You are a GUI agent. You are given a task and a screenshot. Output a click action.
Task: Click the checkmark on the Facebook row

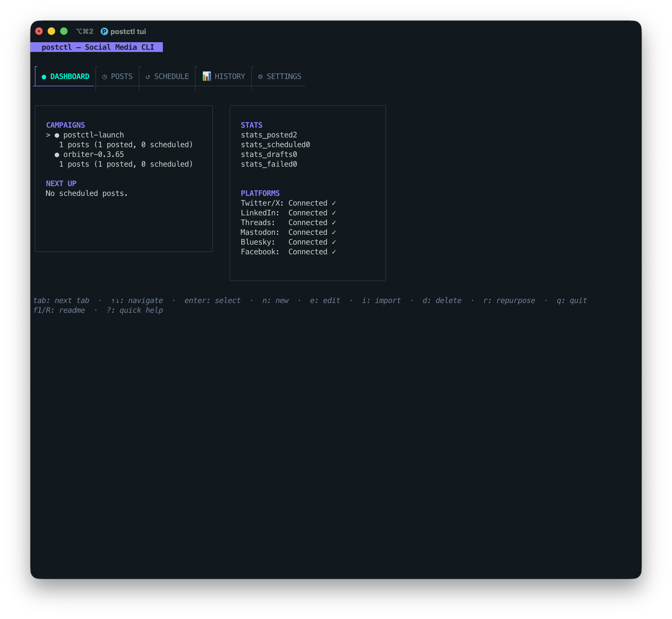pyautogui.click(x=334, y=252)
